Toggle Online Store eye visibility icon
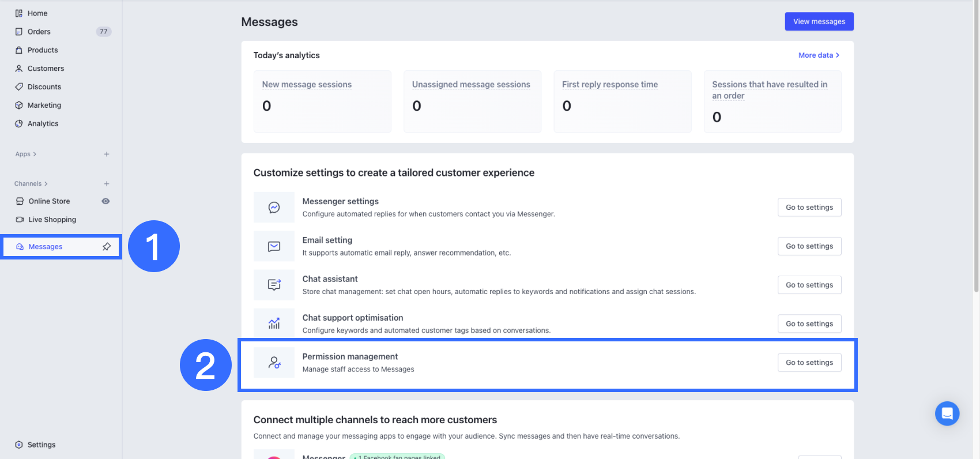The image size is (980, 459). click(x=105, y=201)
